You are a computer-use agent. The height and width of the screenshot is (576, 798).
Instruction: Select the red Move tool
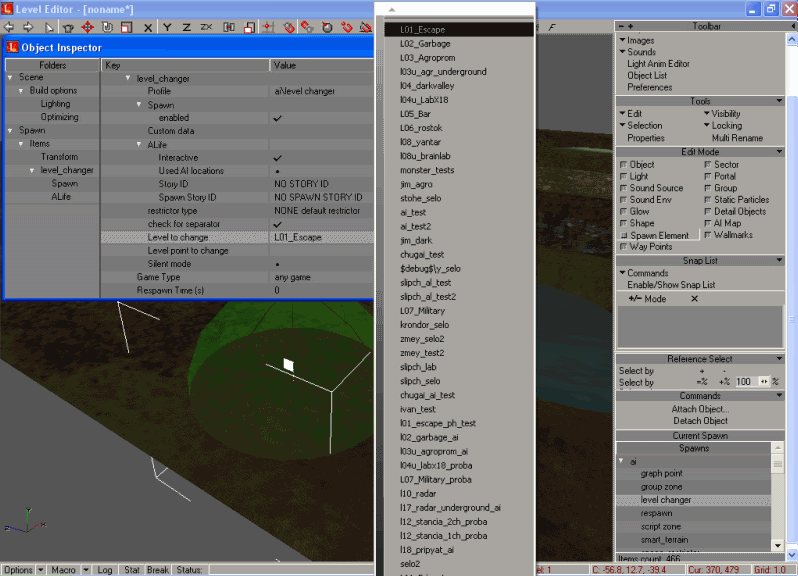pos(88,27)
